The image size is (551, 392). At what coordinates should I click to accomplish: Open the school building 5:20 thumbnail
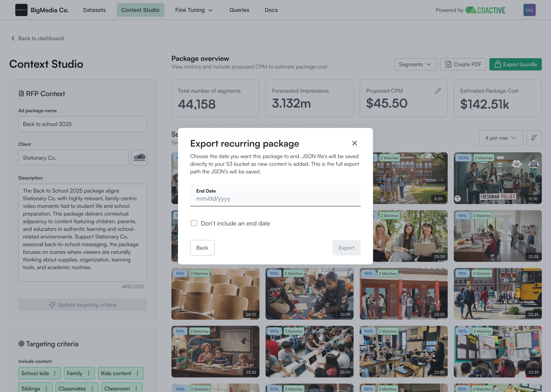tap(410, 178)
